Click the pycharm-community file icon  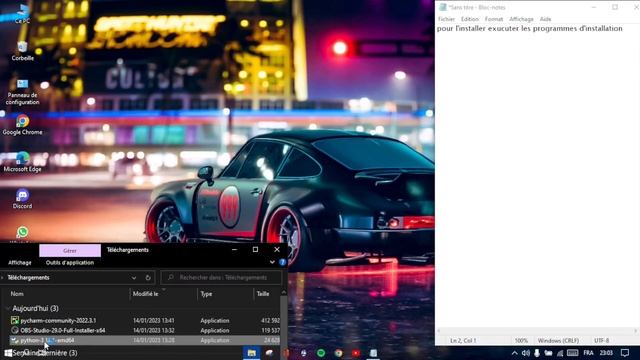15,320
